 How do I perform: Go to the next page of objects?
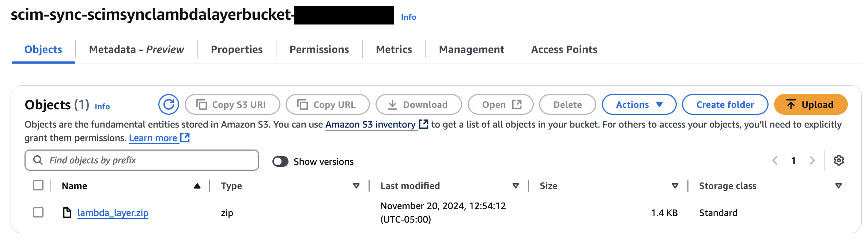click(812, 160)
